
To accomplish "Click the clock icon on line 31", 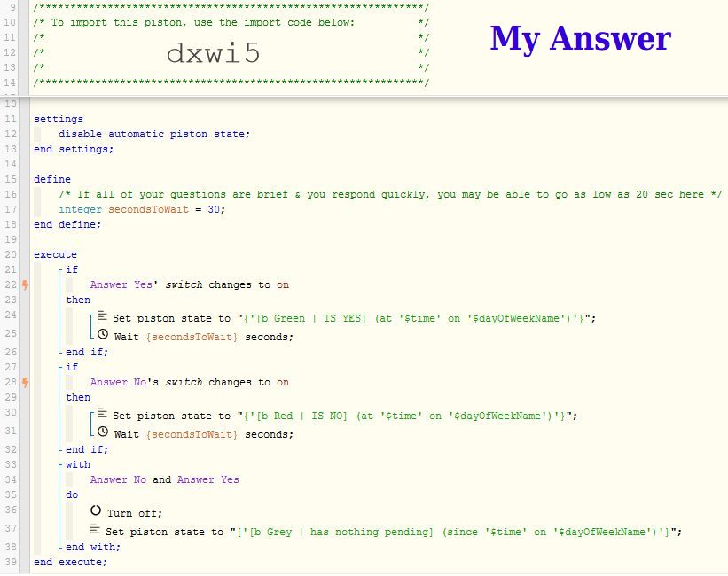I will click(103, 432).
